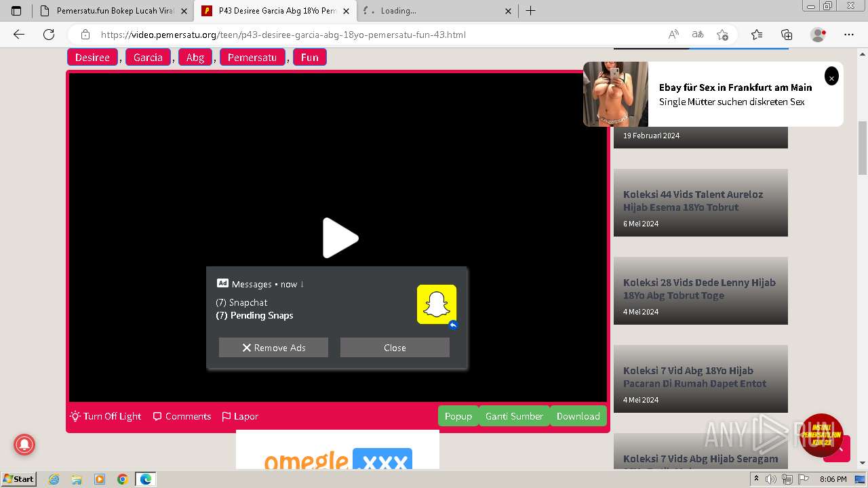The height and width of the screenshot is (488, 868).
Task: Launch Windows Media Player from taskbar
Action: (100, 479)
